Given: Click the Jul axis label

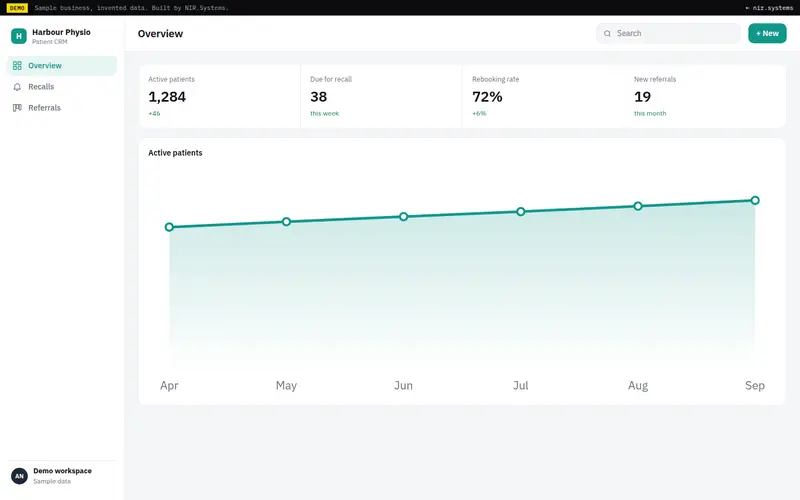Looking at the screenshot, I should 520,385.
